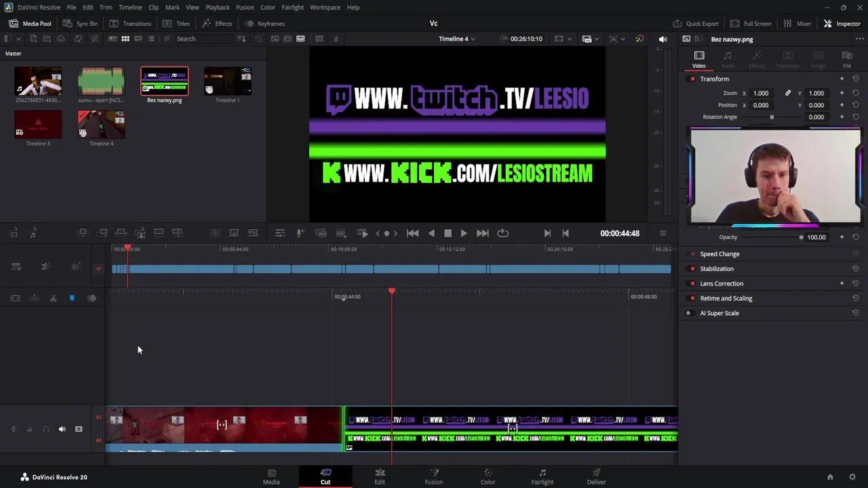Open media pool sort order icon
The image size is (868, 488).
pyautogui.click(x=241, y=39)
